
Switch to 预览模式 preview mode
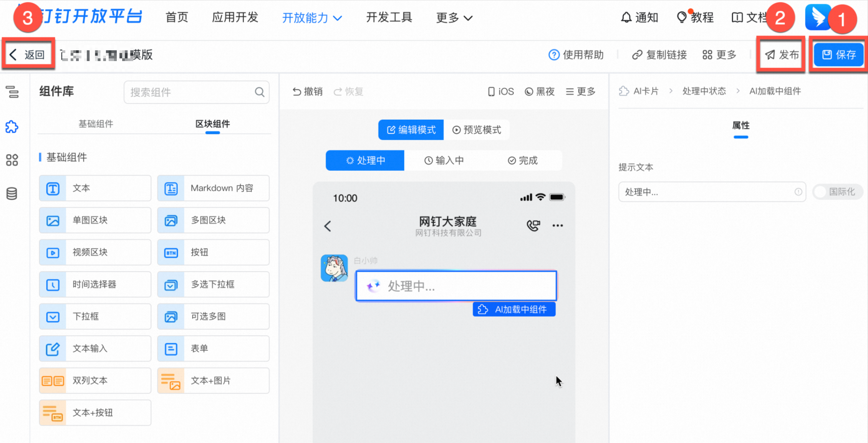477,130
